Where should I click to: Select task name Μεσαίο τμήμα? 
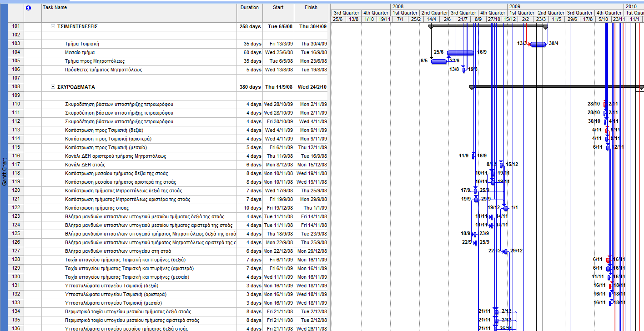(80, 53)
